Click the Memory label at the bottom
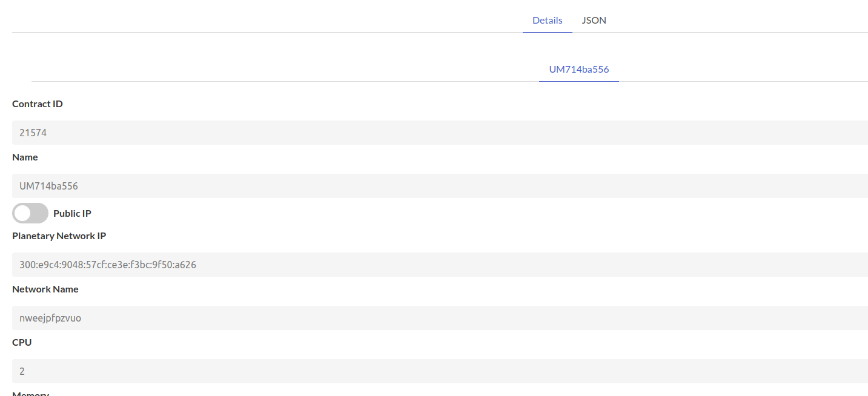Screen dimensions: 868x396 coord(30,394)
